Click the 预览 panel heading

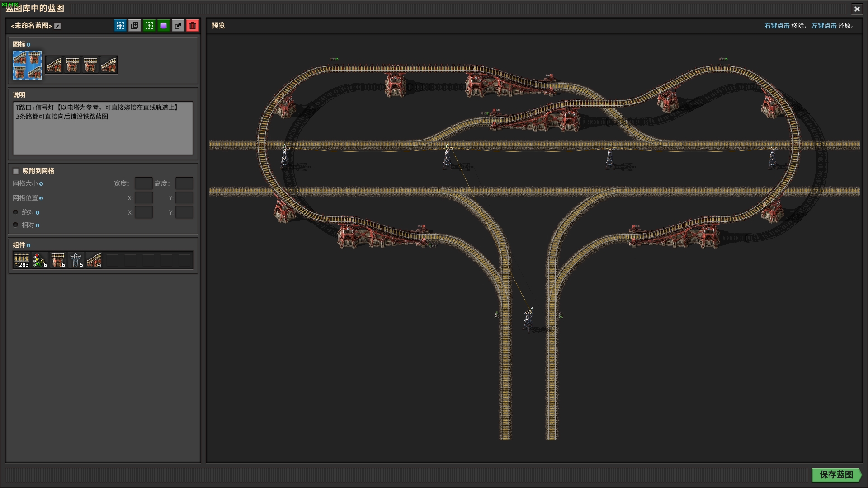click(218, 26)
